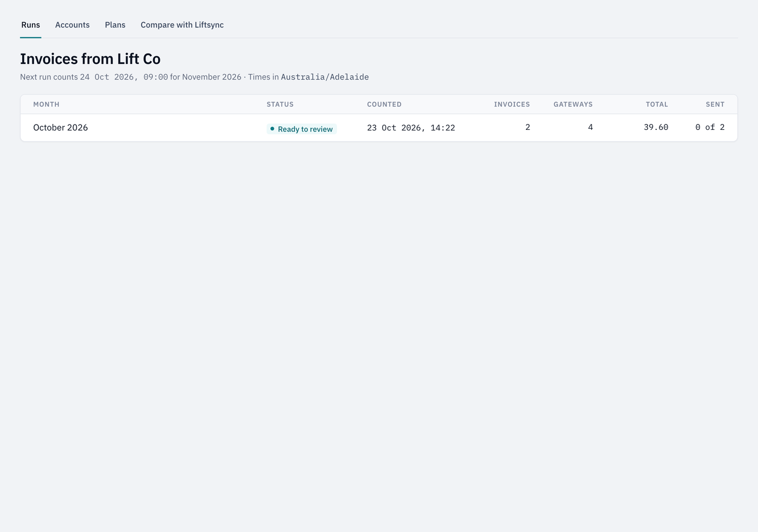Switch to the Runs tab
The height and width of the screenshot is (532, 758).
[31, 25]
